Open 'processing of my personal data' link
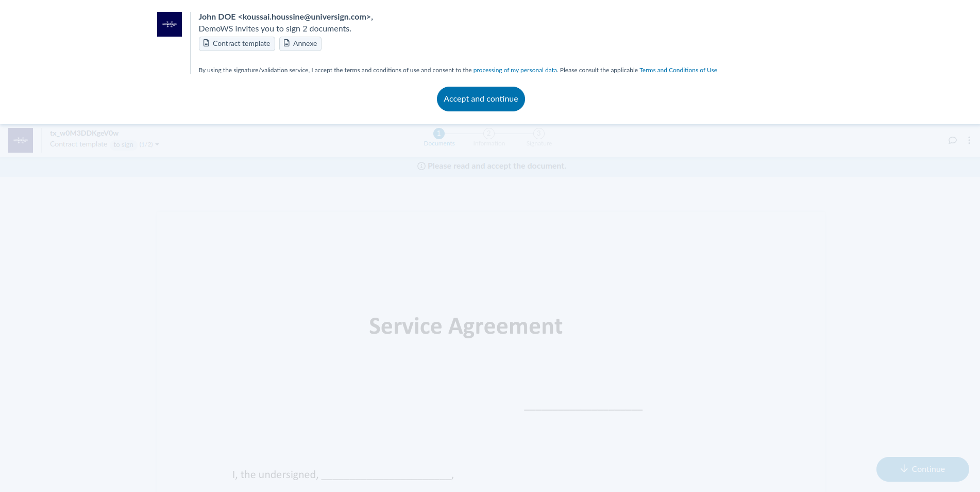Screen dimensions: 980x492 coord(514,70)
